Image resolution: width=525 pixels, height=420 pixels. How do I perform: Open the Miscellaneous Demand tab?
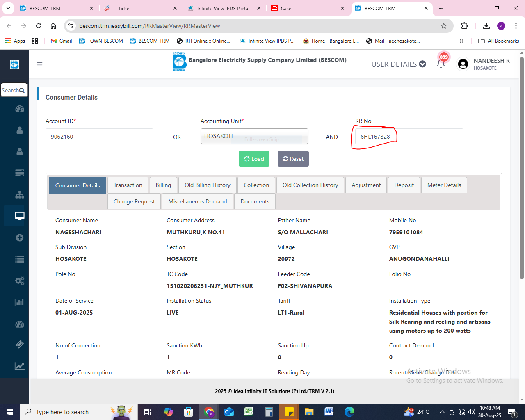point(198,201)
